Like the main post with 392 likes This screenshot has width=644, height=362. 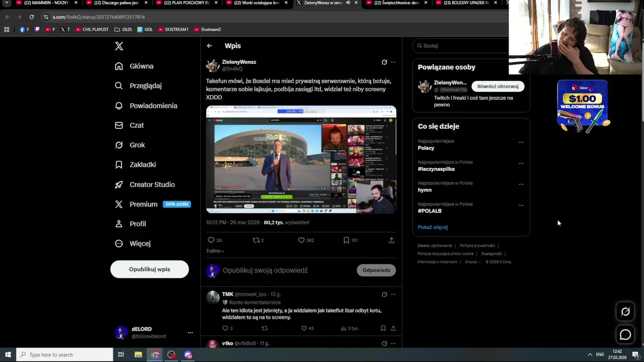(x=306, y=240)
